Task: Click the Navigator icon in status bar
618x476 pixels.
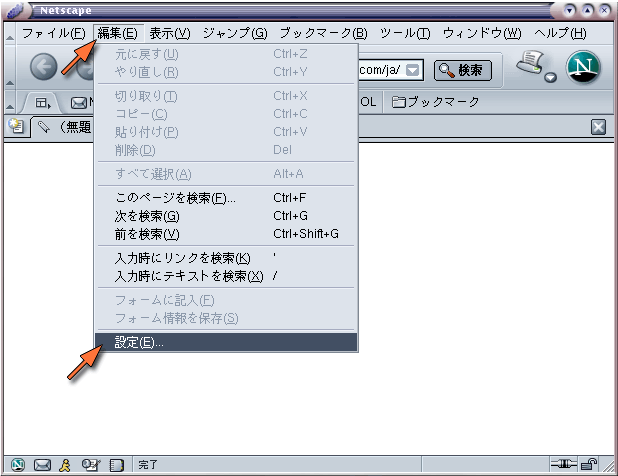Action: coord(17,465)
